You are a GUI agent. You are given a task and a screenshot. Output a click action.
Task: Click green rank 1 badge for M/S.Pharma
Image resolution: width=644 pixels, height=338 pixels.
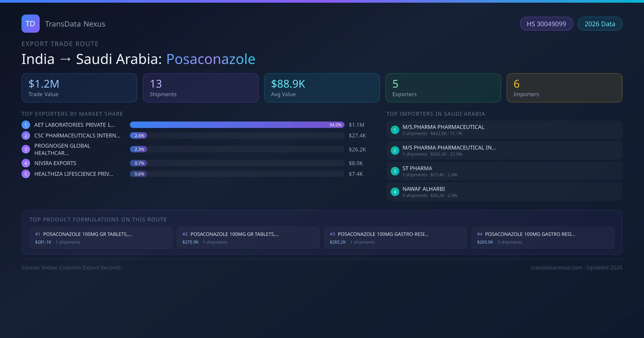click(x=395, y=130)
